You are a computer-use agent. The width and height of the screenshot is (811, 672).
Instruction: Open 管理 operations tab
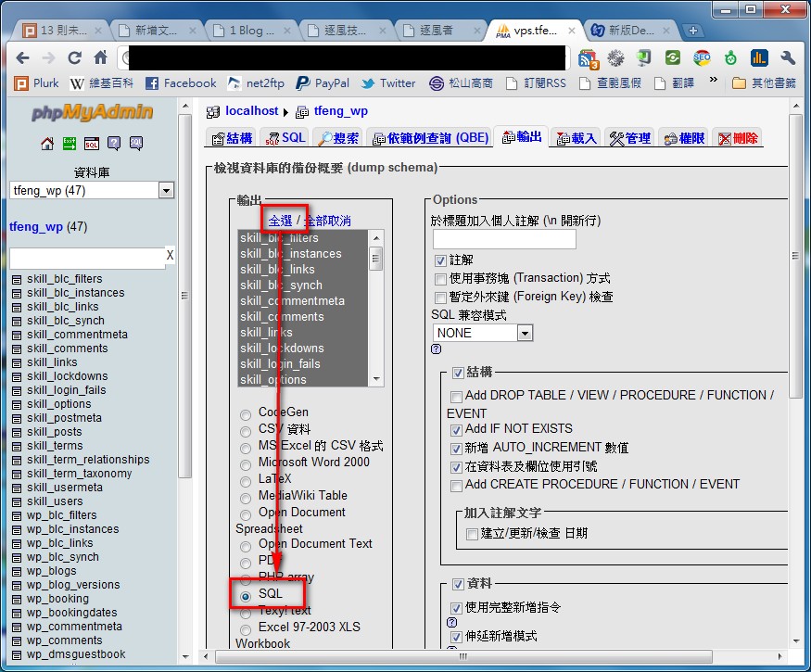tap(630, 138)
